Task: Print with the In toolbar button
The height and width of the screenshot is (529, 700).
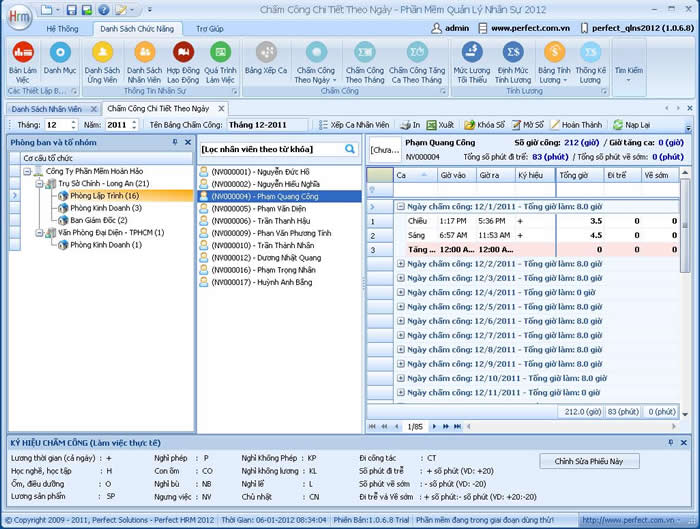Action: [410, 125]
